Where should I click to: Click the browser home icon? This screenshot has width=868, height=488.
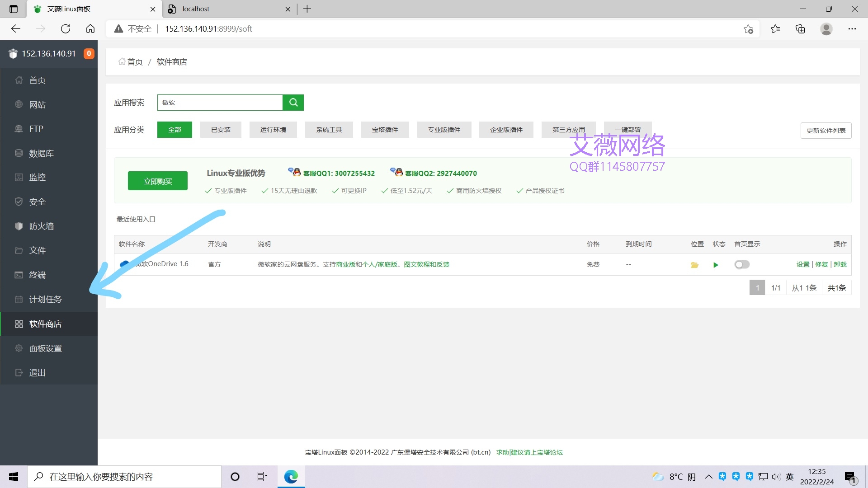coord(90,29)
